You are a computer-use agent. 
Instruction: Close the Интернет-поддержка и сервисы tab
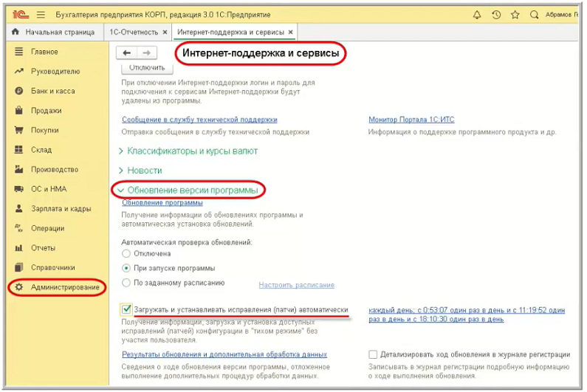tap(291, 32)
